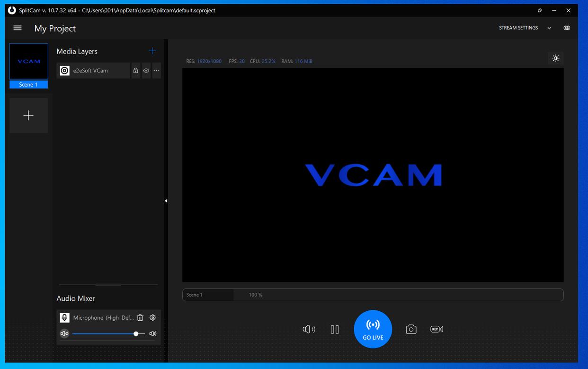Collapse the left side panel
This screenshot has height=369, width=588.
coord(166,201)
